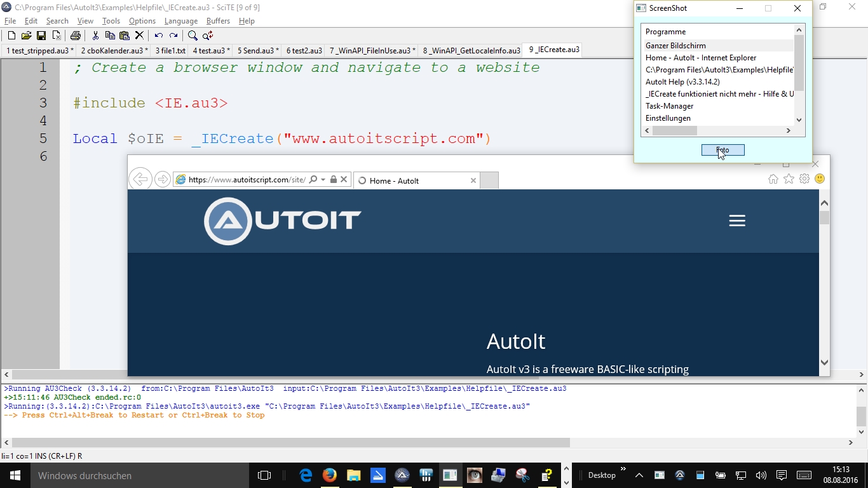This screenshot has width=868, height=488.
Task: Open the Buffers menu
Action: [218, 21]
